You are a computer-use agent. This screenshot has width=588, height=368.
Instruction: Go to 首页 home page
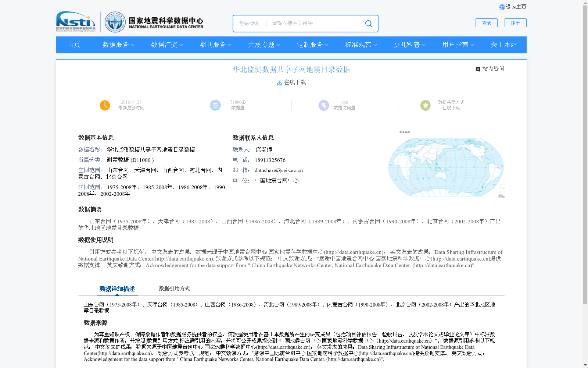tap(74, 45)
